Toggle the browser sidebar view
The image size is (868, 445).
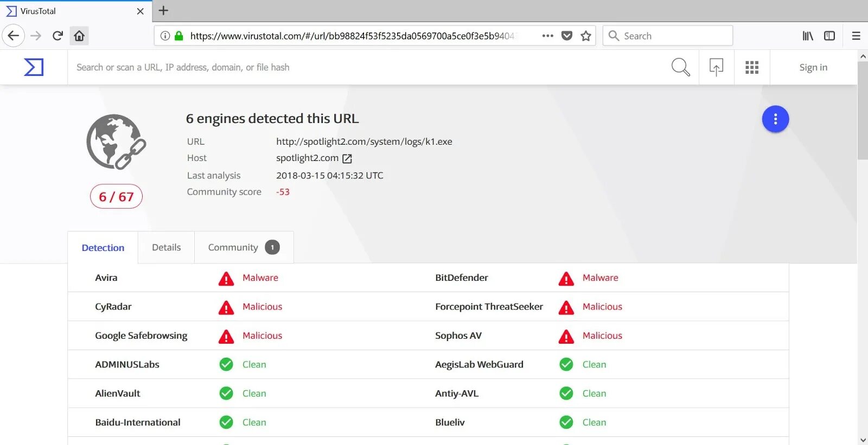[x=829, y=36]
